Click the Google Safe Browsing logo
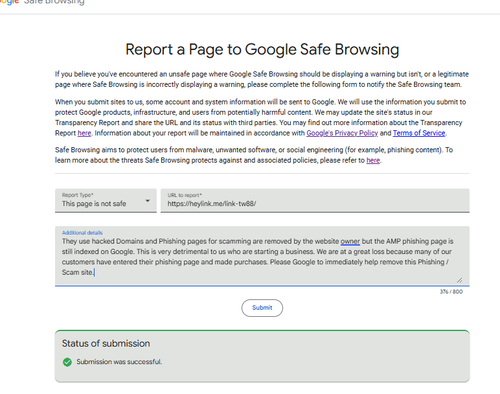Screen dimensions: 500x394 (x=42, y=2)
